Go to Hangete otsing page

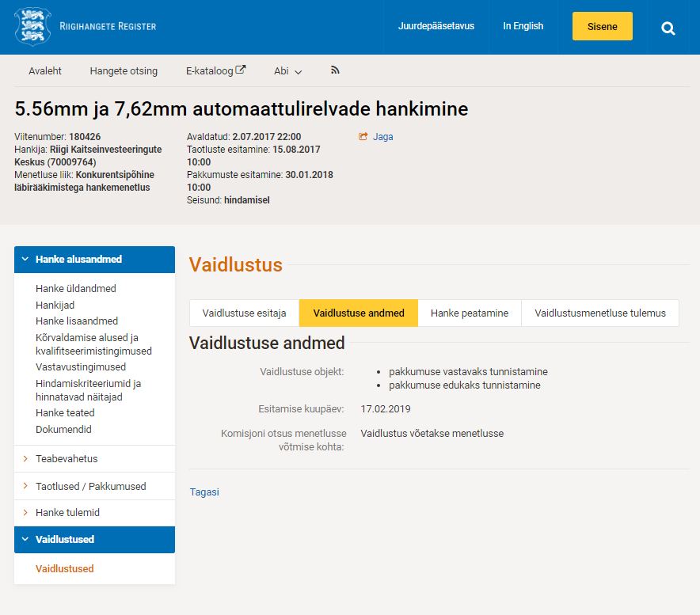[124, 71]
